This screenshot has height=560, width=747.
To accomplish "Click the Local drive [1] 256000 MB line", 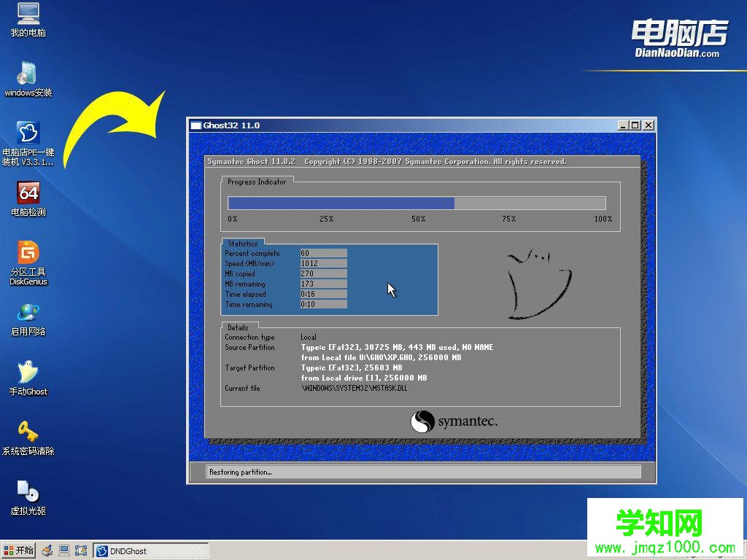I will pos(364,378).
